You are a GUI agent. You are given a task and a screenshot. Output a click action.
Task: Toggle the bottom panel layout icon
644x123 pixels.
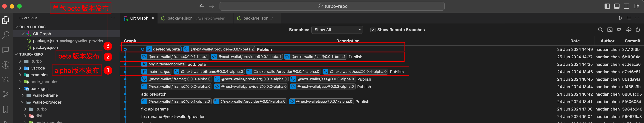(617, 6)
